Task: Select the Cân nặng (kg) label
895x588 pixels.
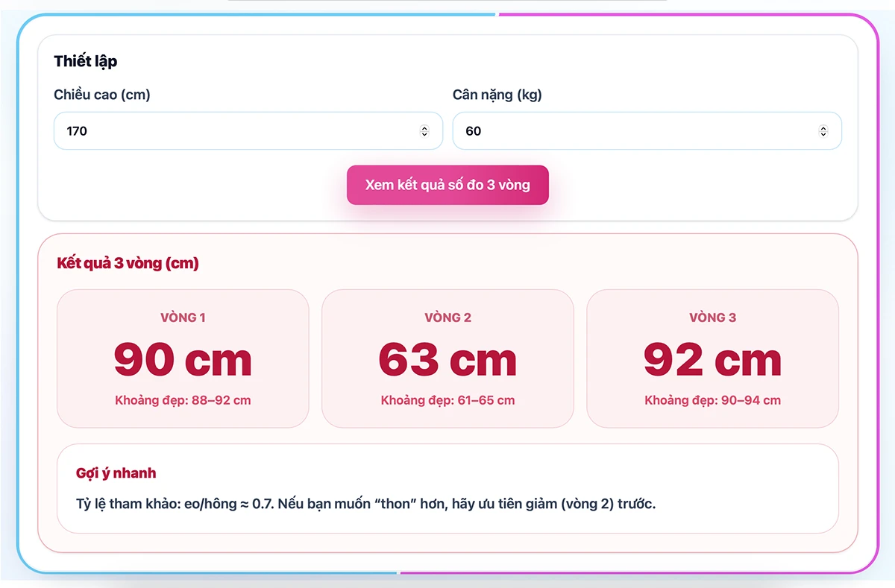Action: pos(497,95)
